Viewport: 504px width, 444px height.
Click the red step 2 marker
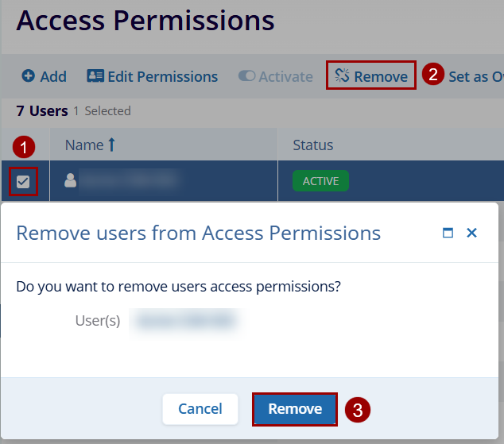pyautogui.click(x=432, y=75)
